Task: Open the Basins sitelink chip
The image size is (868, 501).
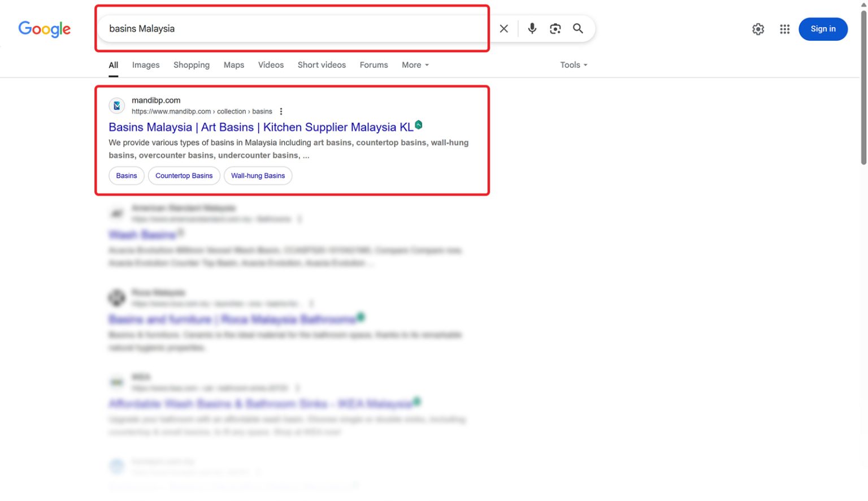Action: click(x=127, y=176)
